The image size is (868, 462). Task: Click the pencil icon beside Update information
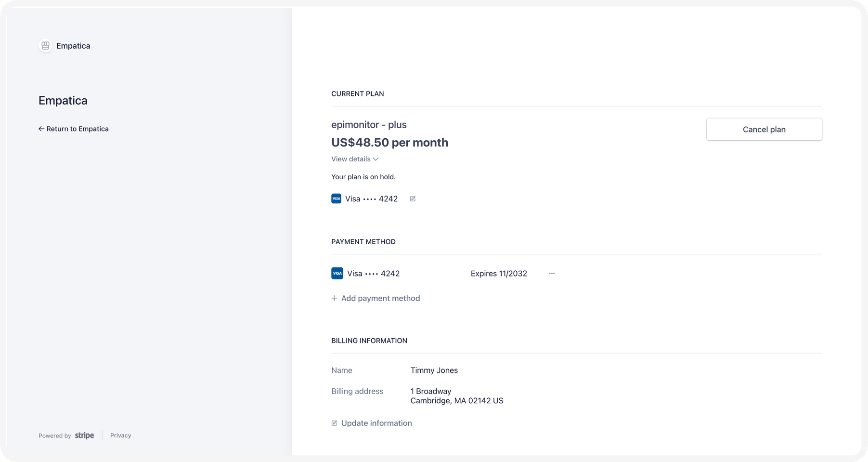[334, 423]
